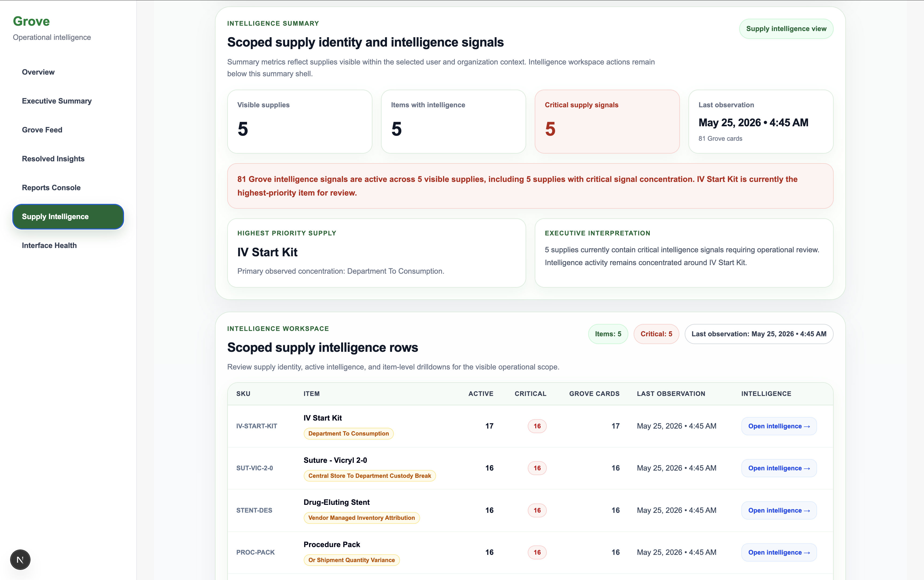Click the critical 16 badge in IV Start Kit row
924x580 pixels.
coord(537,426)
